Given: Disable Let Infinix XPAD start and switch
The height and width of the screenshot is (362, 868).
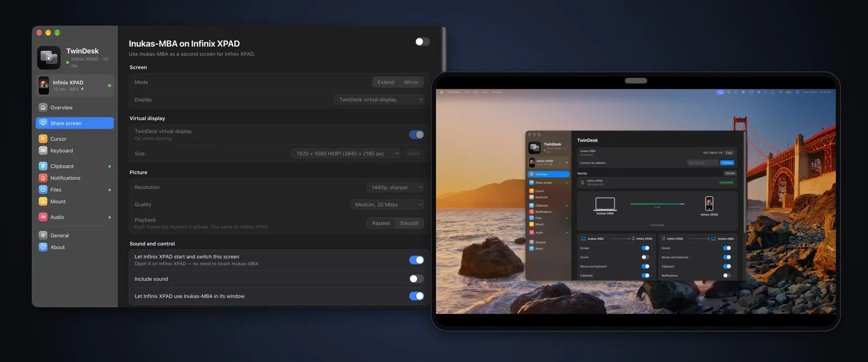Looking at the screenshot, I should tap(417, 260).
